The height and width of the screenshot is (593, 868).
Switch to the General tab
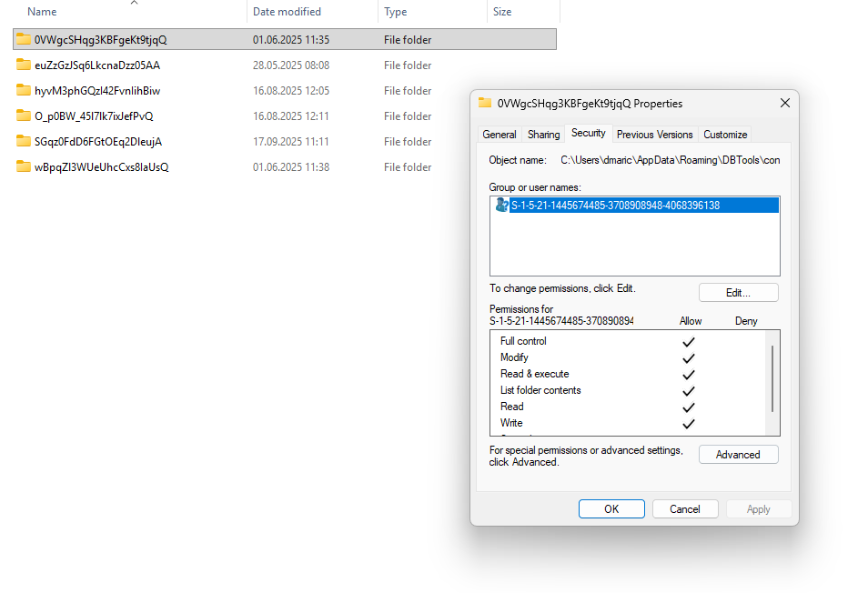(500, 134)
